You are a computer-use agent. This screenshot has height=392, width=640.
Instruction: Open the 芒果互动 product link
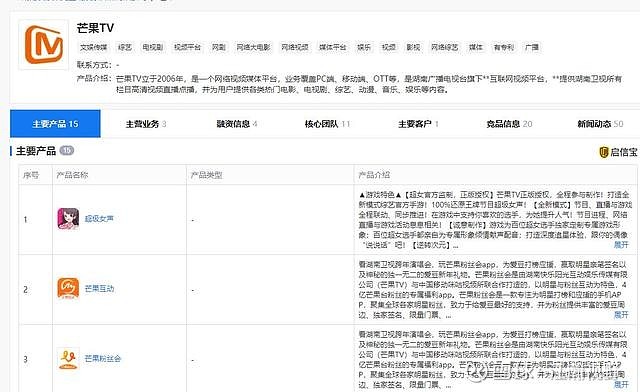click(x=99, y=289)
